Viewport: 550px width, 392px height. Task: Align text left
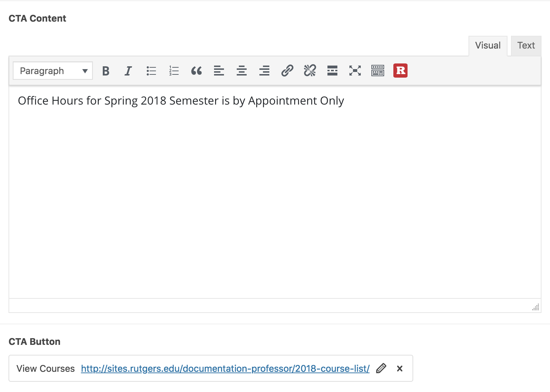pos(219,71)
